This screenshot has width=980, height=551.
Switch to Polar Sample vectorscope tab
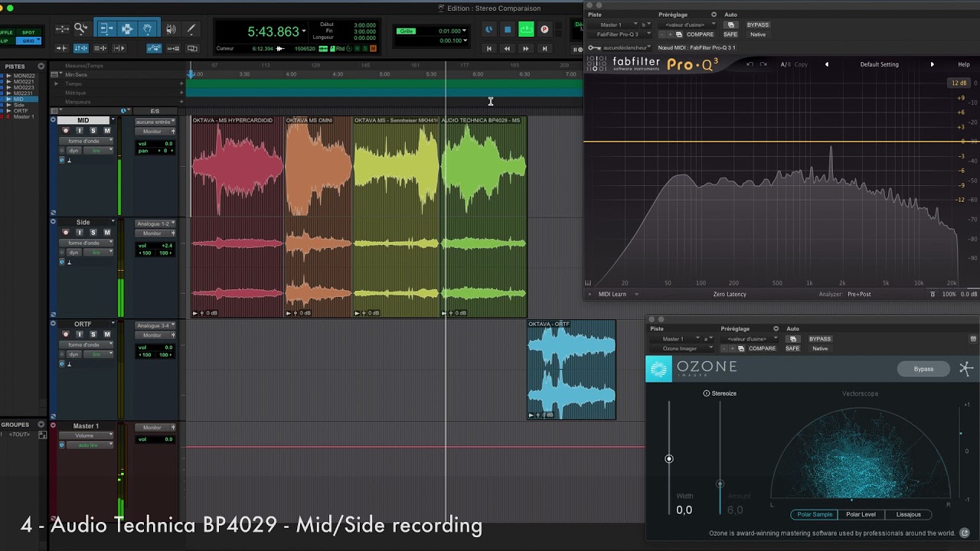(x=814, y=514)
